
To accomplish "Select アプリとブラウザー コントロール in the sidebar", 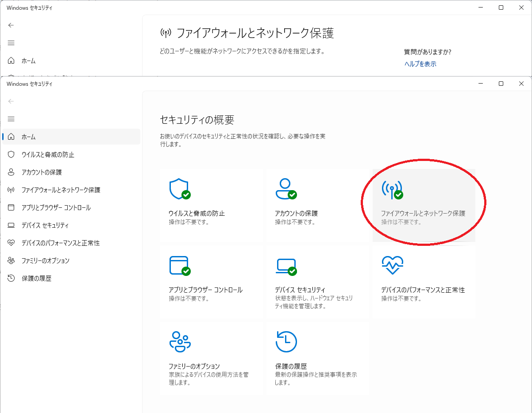I will [71, 208].
